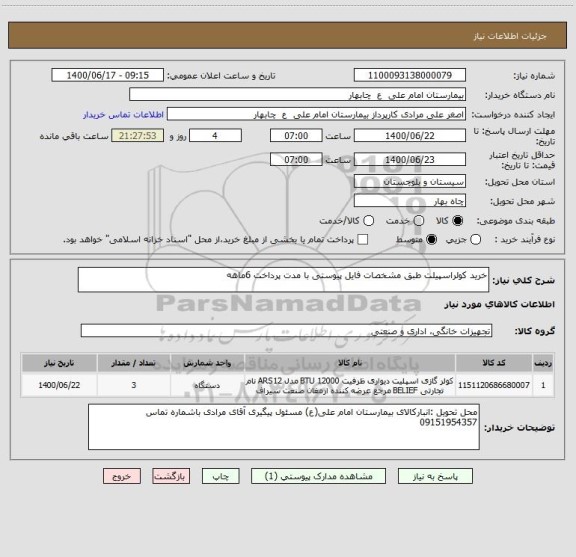Click the استان محل تحویل field سیستان و بلوچستان

pos(410,182)
